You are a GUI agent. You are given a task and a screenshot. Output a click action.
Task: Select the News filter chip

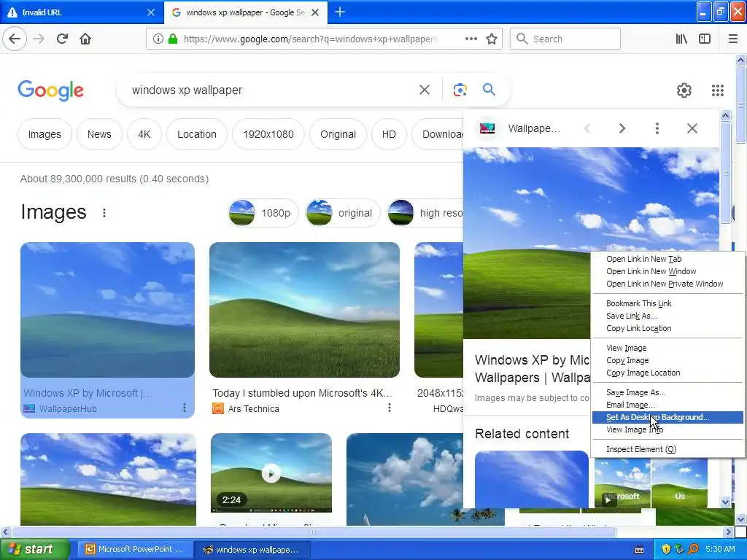99,134
